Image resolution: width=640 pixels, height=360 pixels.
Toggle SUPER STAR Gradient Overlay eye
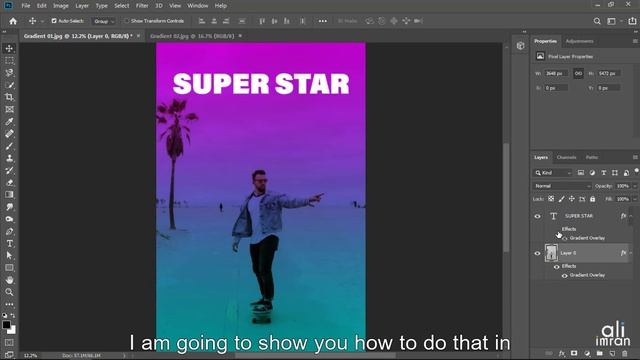[x=565, y=238]
